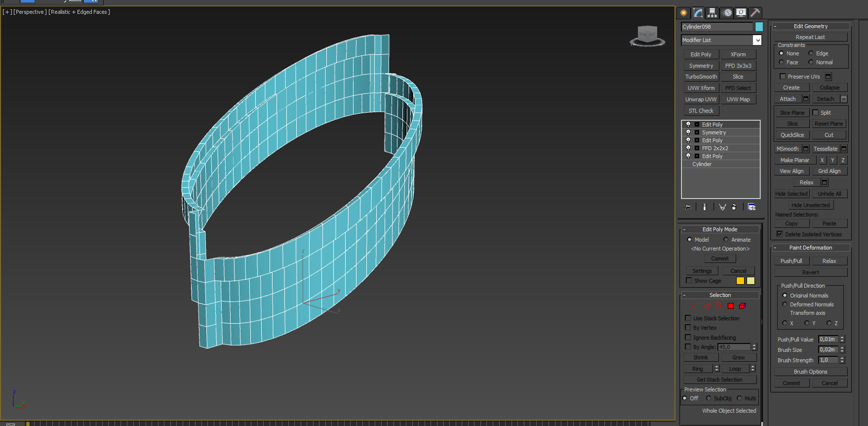The image size is (868, 426).
Task: Open Realistic + Edged Faces shading menu
Action: coord(79,12)
